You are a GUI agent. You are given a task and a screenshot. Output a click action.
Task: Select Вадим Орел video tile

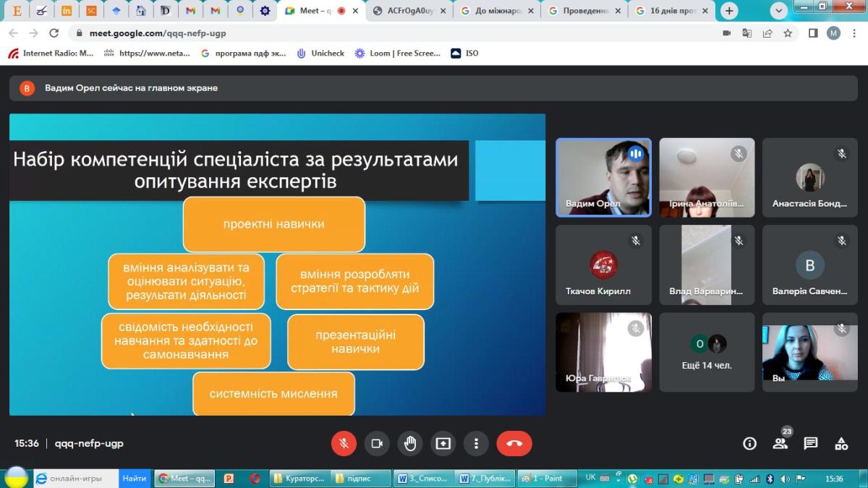[603, 177]
